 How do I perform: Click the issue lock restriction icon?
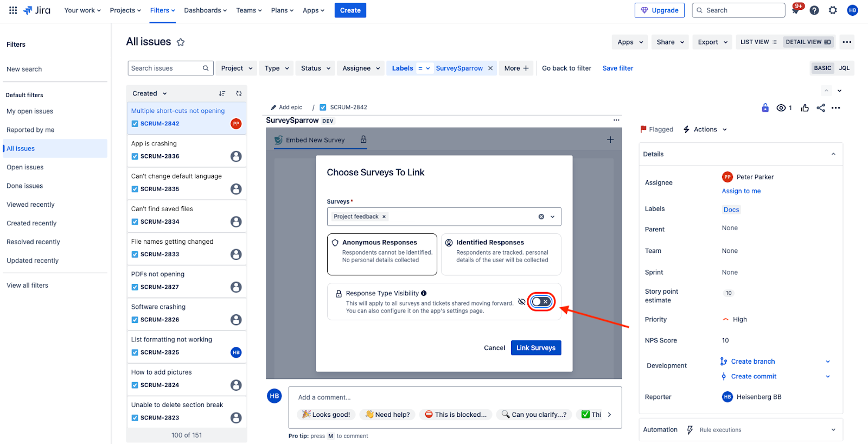765,108
